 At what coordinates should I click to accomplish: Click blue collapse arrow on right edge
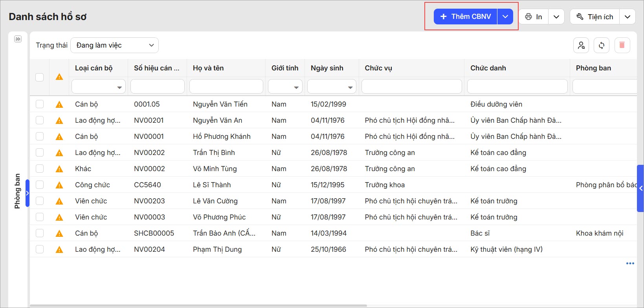pyautogui.click(x=640, y=188)
